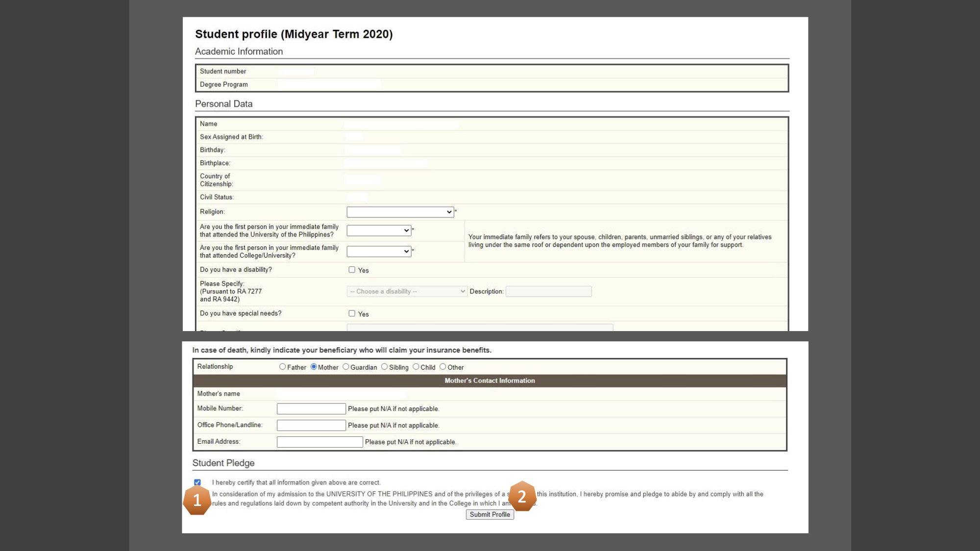
Task: Click the Birthday label
Action: [212, 150]
